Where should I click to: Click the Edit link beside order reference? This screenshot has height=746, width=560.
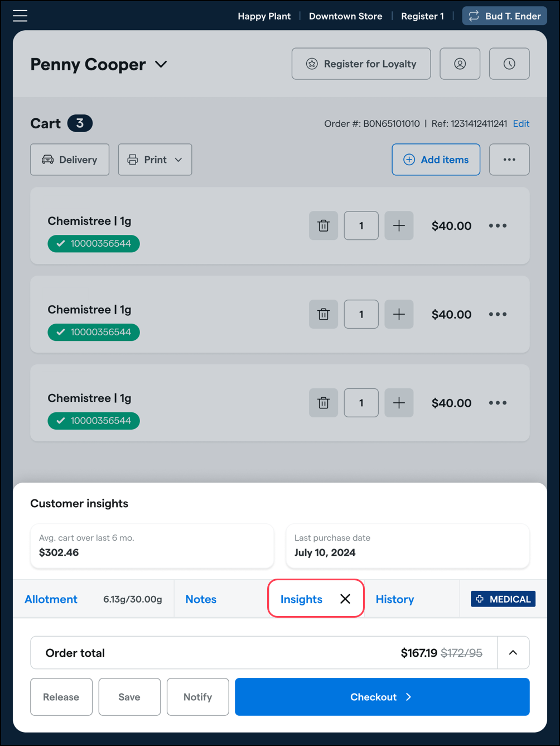[x=521, y=123]
